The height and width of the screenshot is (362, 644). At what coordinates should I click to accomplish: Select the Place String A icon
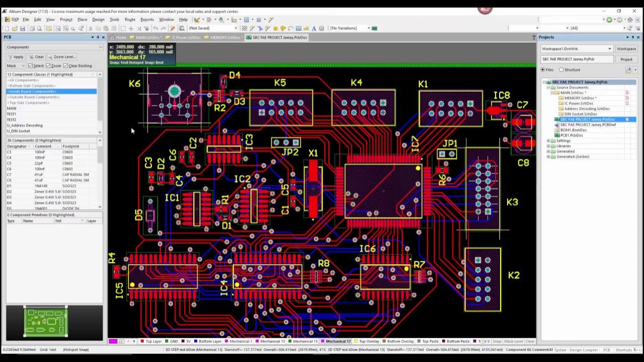tap(314, 28)
